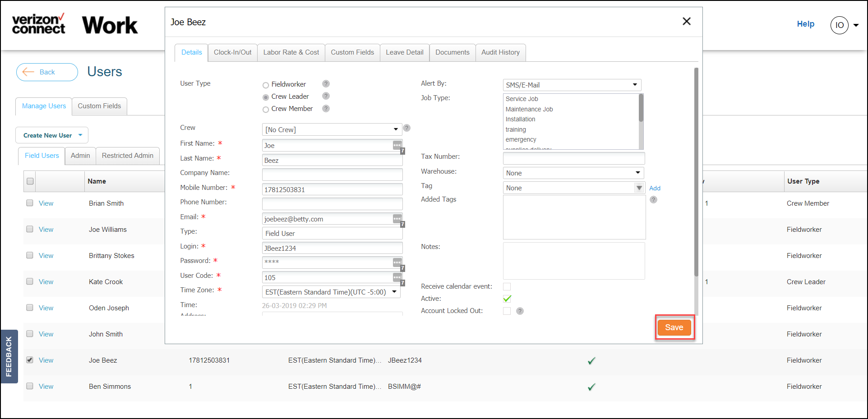Click the Crew dropdown help icon

406,128
